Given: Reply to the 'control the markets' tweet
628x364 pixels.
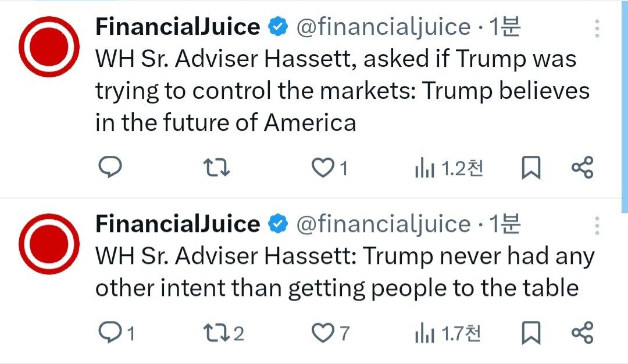Looking at the screenshot, I should pos(110,166).
